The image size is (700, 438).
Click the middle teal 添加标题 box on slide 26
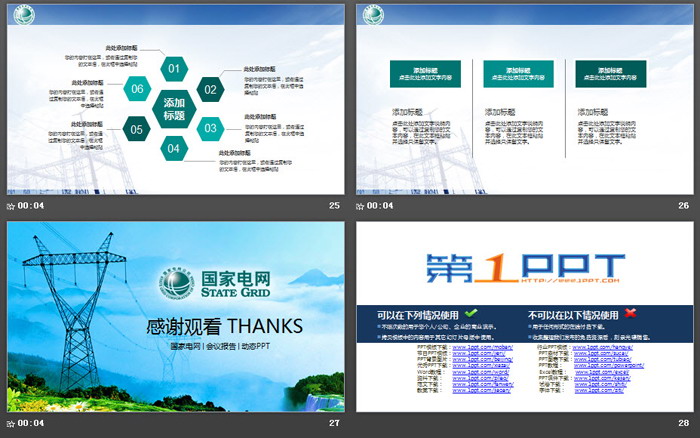point(518,74)
